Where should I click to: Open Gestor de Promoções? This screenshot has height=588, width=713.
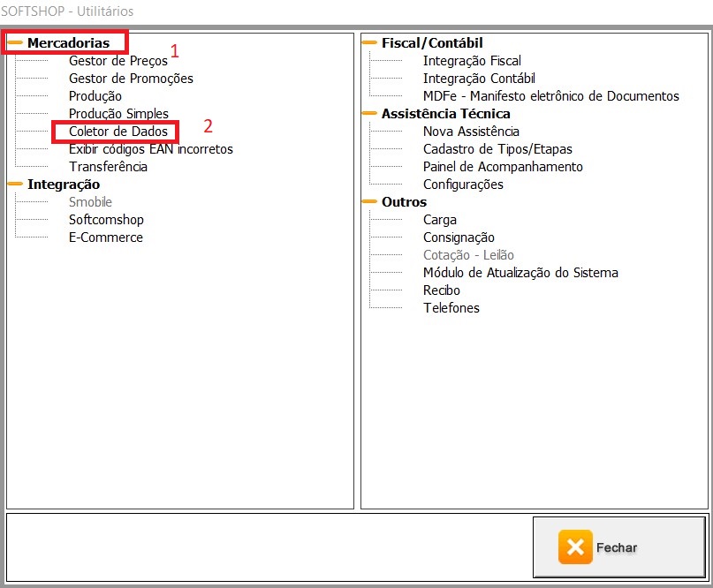tap(131, 79)
